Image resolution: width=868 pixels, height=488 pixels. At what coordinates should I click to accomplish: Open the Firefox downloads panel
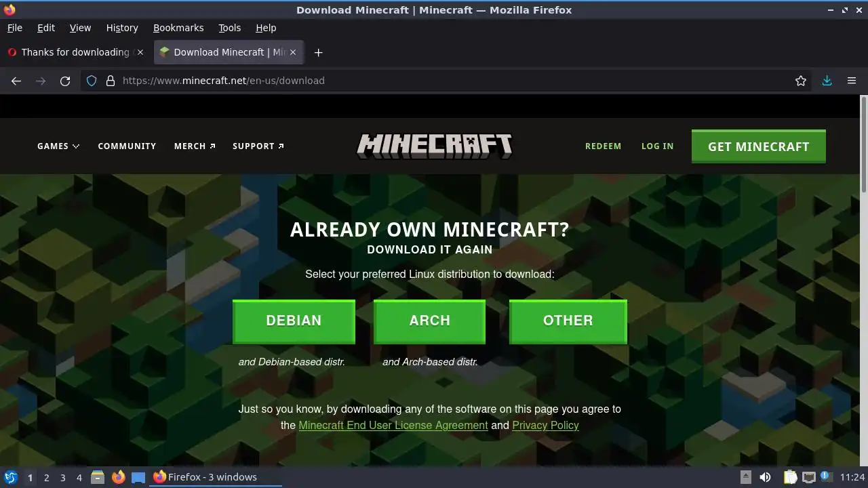coord(827,81)
